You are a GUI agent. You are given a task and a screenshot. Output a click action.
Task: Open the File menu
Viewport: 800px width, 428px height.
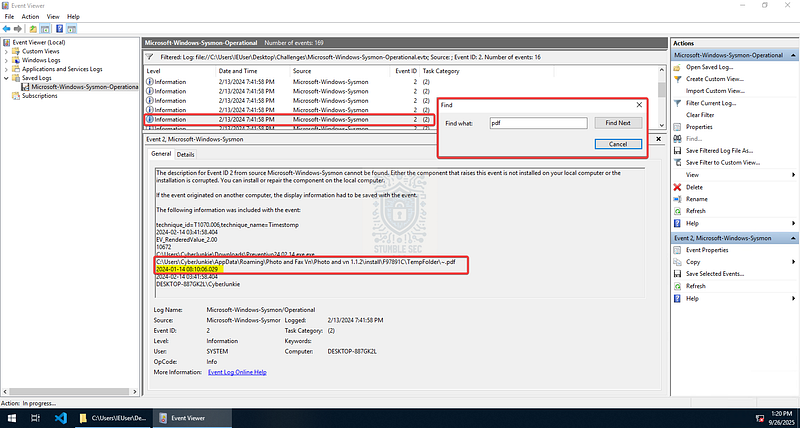[x=9, y=17]
